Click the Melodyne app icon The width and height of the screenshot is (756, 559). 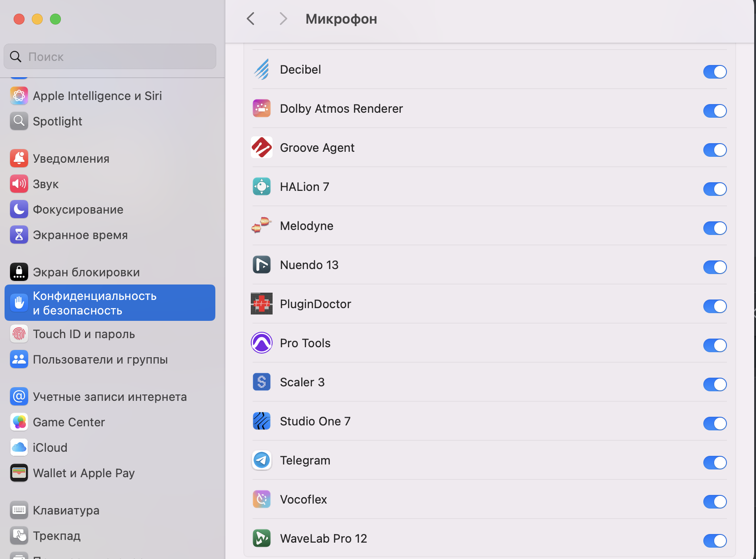coord(262,226)
